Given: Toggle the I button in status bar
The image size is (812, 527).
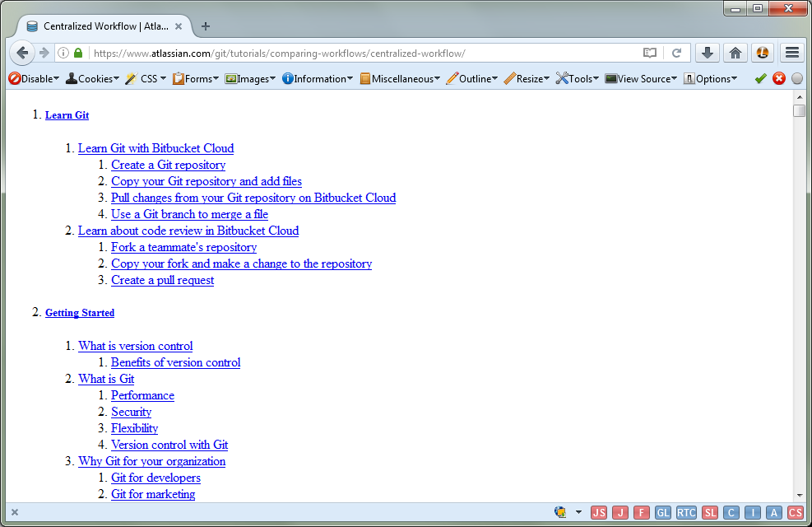Looking at the screenshot, I should tap(753, 512).
